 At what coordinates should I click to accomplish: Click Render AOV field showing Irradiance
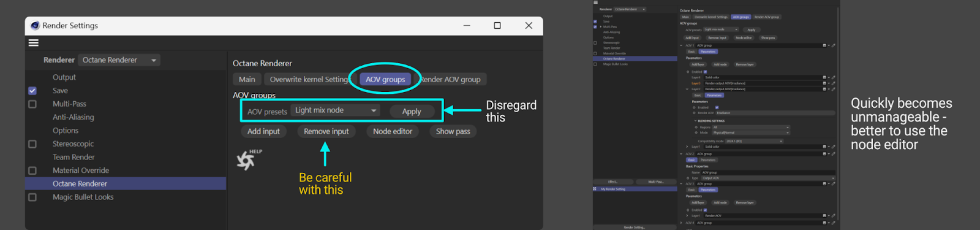(775, 113)
